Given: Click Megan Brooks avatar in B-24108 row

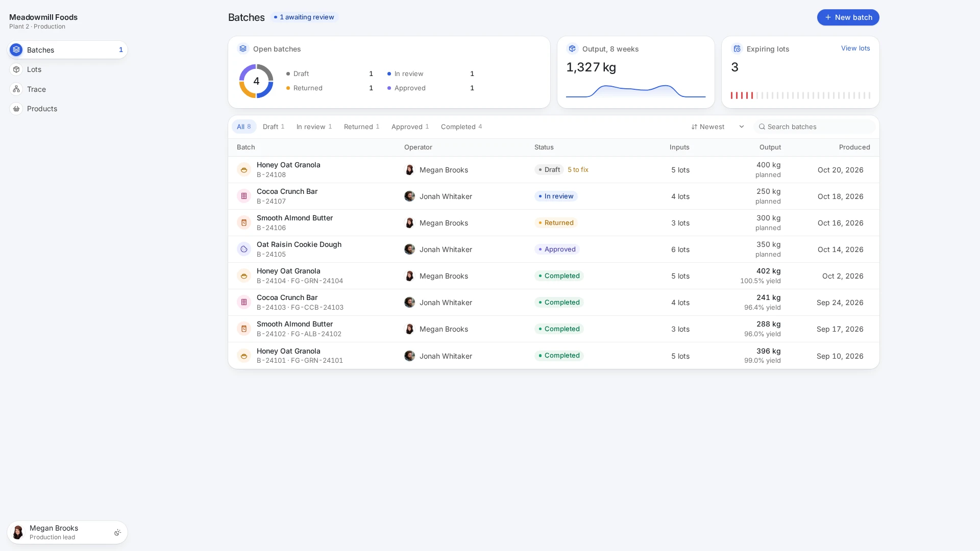Looking at the screenshot, I should pyautogui.click(x=409, y=170).
